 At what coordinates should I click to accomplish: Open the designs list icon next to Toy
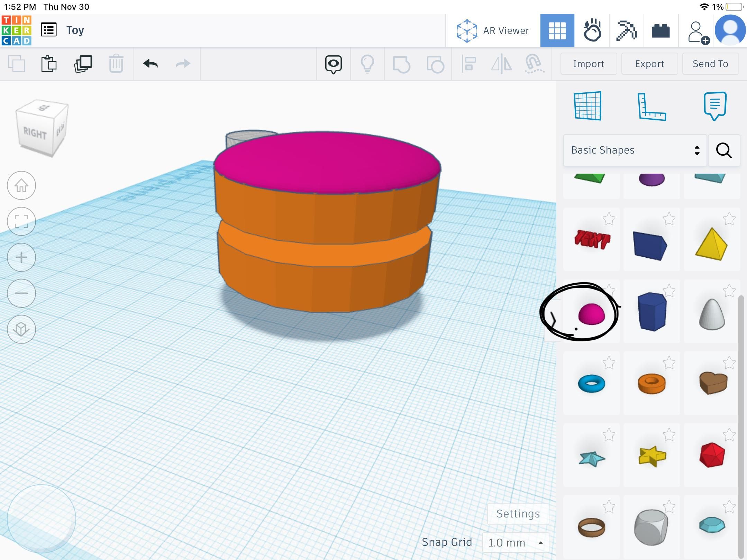pyautogui.click(x=48, y=30)
